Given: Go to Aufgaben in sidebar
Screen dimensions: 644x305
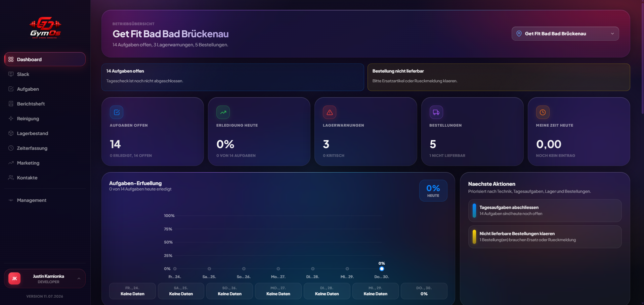Looking at the screenshot, I should pyautogui.click(x=45, y=89).
